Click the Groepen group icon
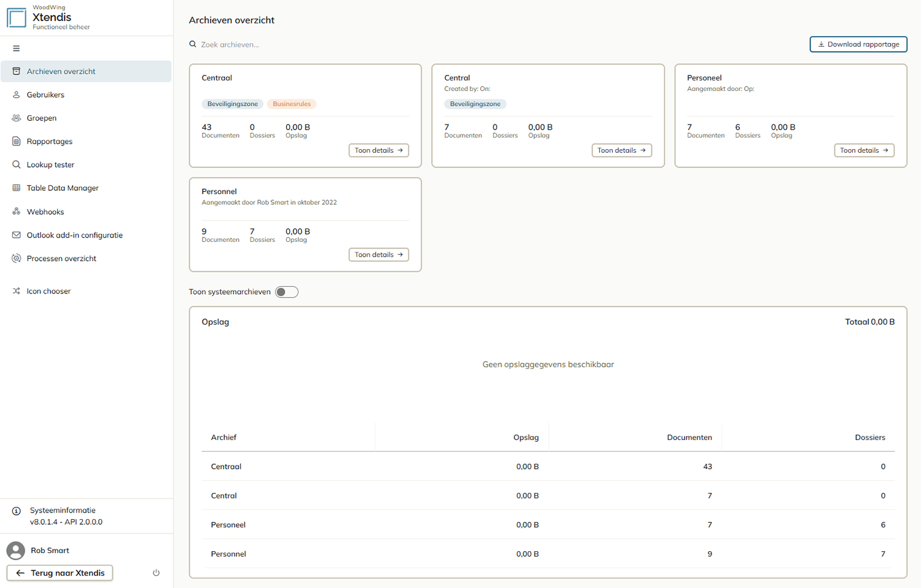The image size is (921, 588). (x=17, y=118)
